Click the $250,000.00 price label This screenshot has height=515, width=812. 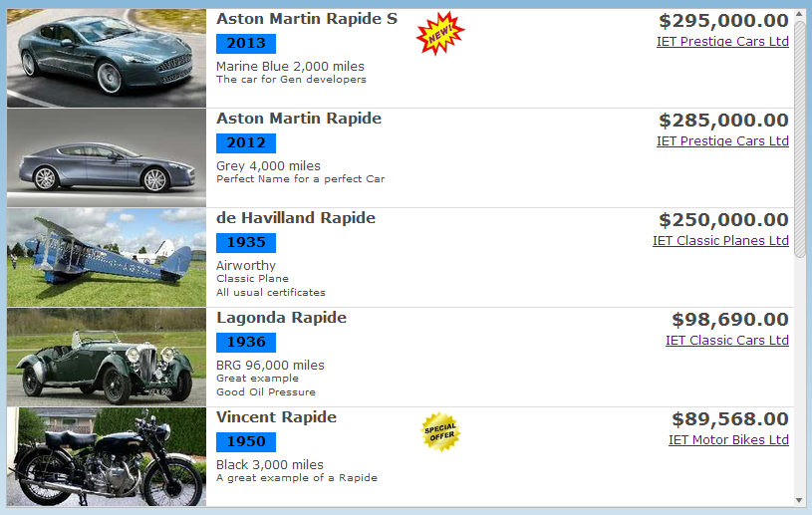pyautogui.click(x=723, y=220)
